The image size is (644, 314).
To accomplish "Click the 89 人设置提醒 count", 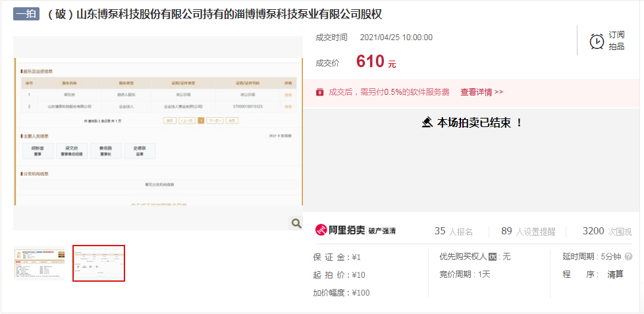I will click(x=528, y=231).
